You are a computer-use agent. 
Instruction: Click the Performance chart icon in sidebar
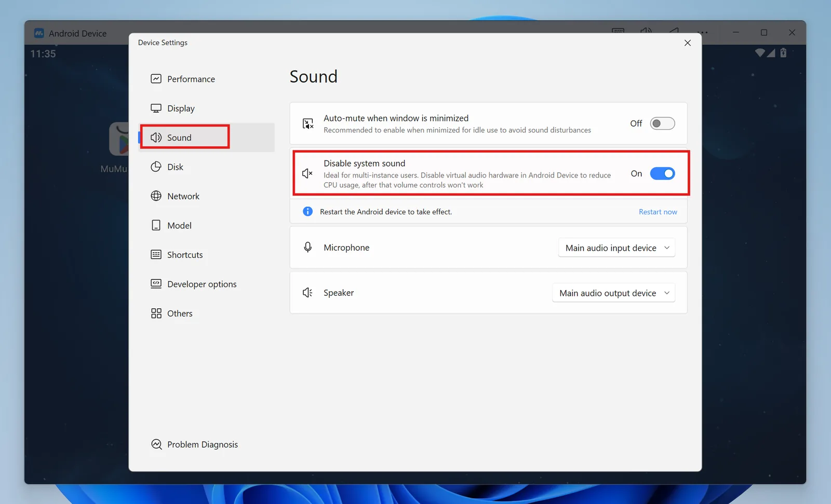pyautogui.click(x=156, y=79)
